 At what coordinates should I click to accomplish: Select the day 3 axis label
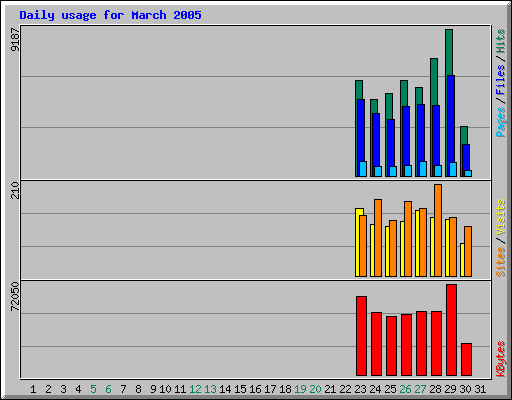pyautogui.click(x=63, y=389)
